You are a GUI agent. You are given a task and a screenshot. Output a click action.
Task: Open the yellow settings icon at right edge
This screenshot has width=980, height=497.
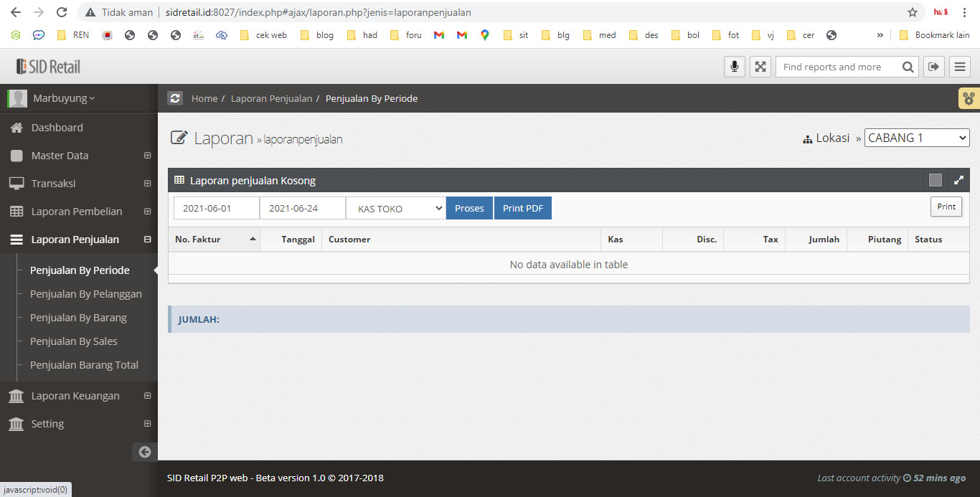click(969, 98)
